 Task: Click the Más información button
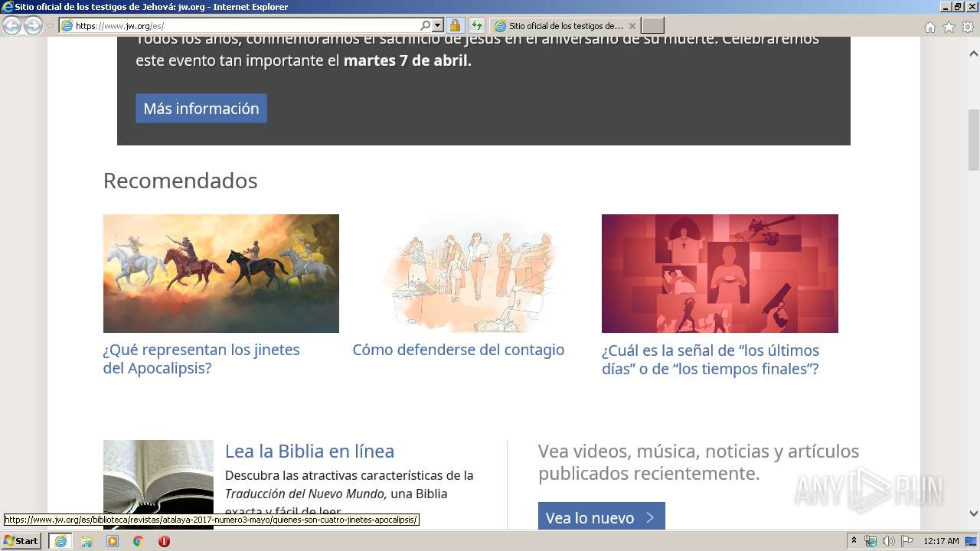pyautogui.click(x=201, y=109)
